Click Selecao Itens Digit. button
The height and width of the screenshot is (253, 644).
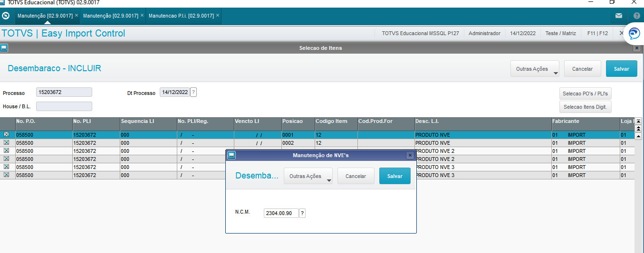point(586,107)
